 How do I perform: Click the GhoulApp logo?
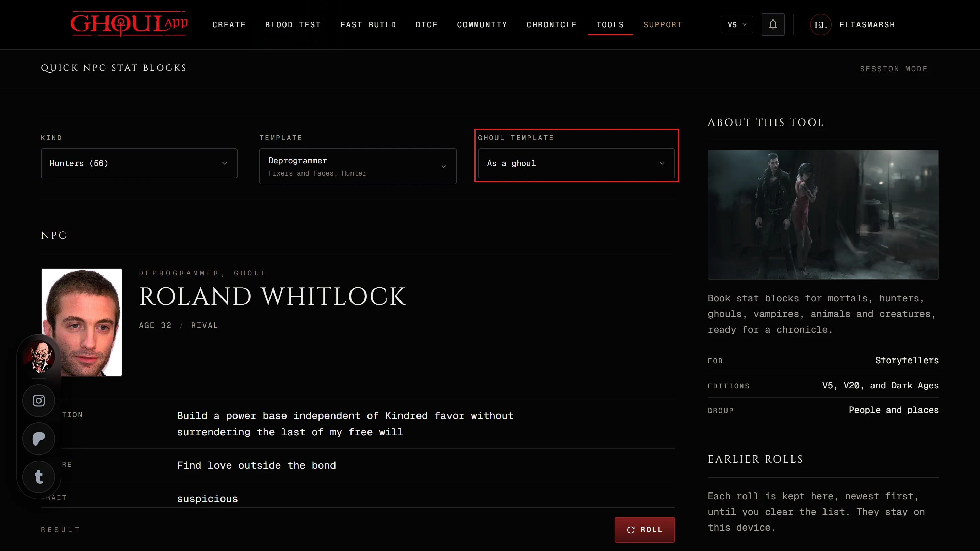coord(129,24)
